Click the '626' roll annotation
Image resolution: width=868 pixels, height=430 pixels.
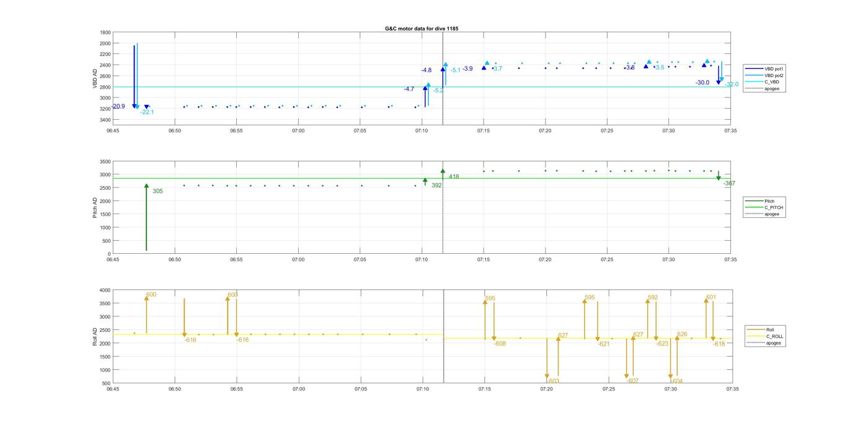tap(682, 334)
